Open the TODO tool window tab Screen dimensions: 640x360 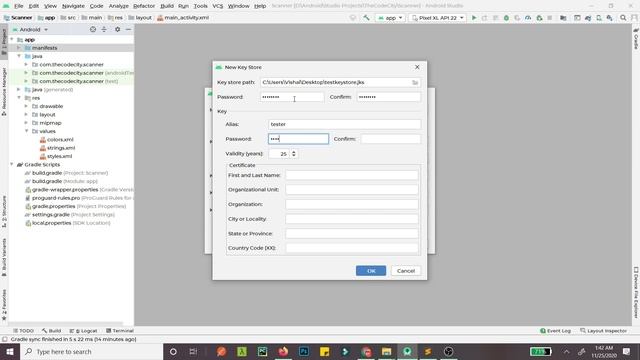pyautogui.click(x=23, y=331)
